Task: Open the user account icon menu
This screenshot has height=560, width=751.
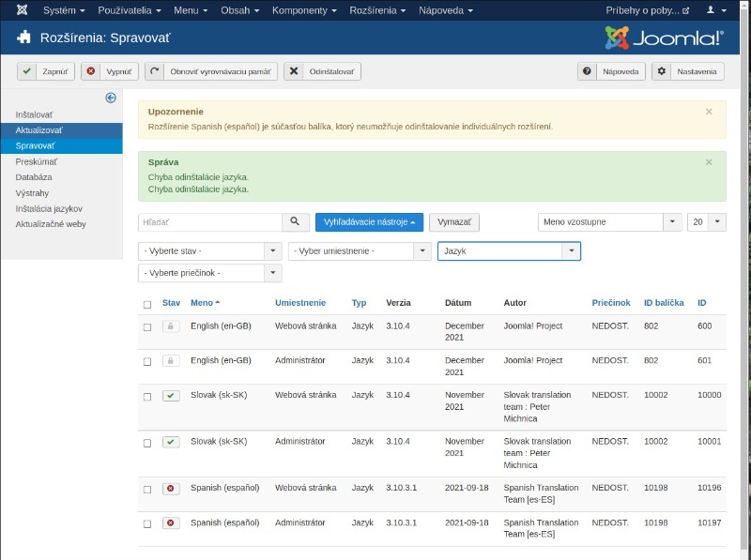Action: (716, 10)
